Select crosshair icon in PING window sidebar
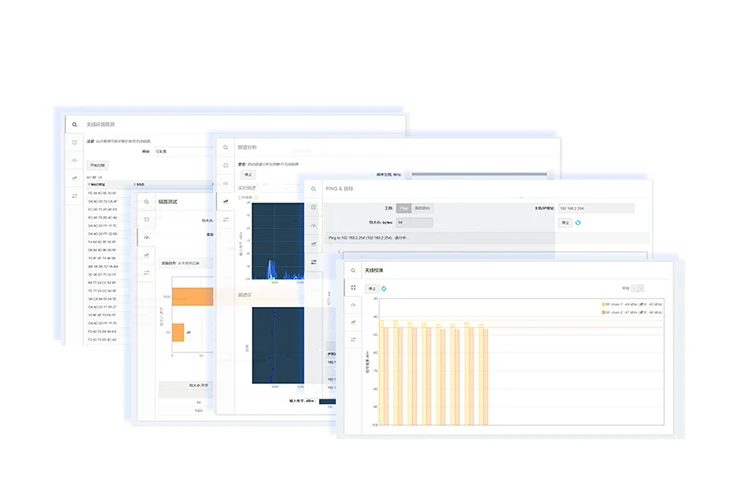The width and height of the screenshot is (750, 497). pyautogui.click(x=313, y=207)
